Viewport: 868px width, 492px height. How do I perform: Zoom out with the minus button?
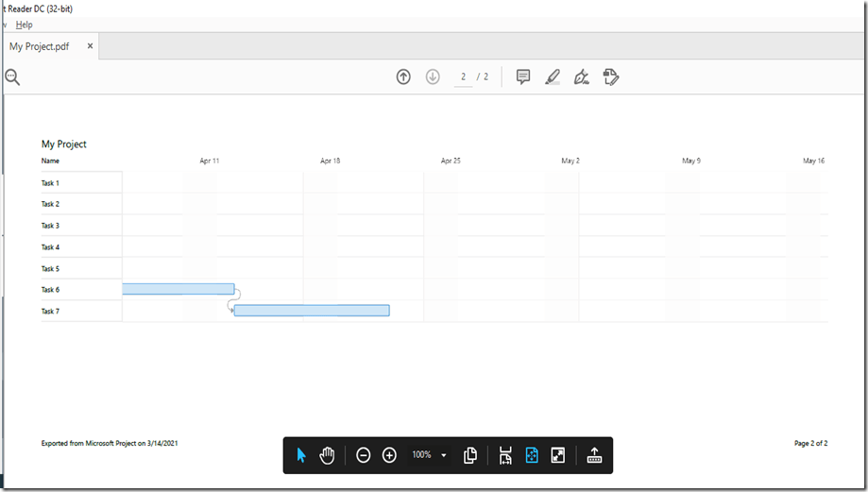click(x=364, y=455)
